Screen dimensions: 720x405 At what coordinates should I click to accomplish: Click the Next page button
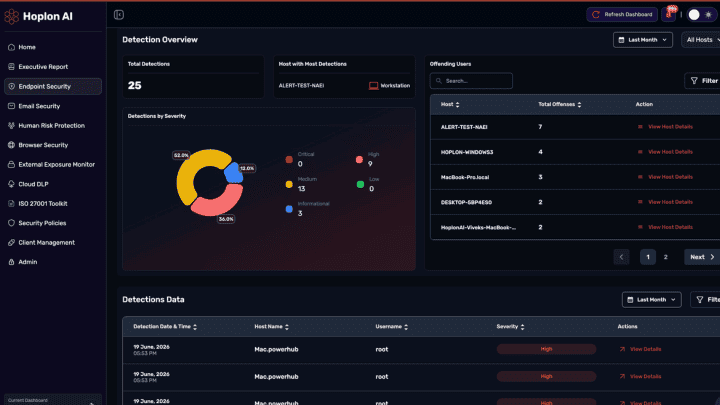[x=702, y=257]
